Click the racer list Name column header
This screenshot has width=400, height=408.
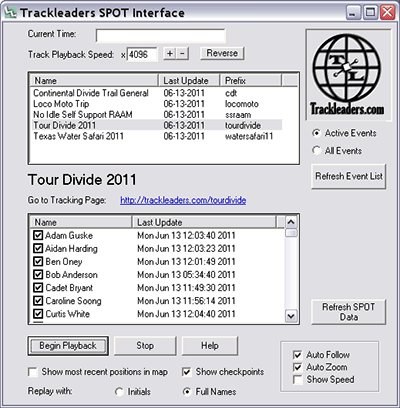(x=81, y=222)
